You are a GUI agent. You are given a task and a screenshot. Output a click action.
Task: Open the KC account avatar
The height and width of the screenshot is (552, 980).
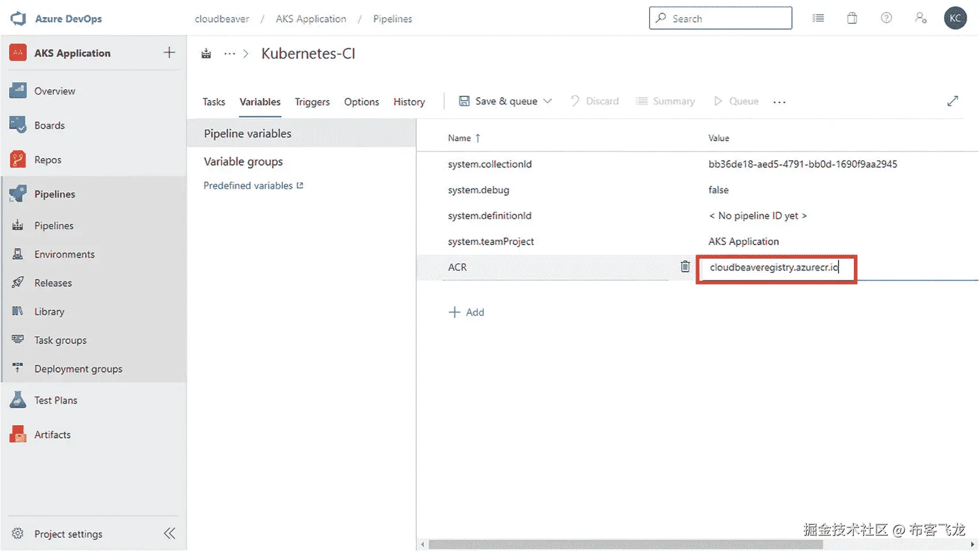956,18
